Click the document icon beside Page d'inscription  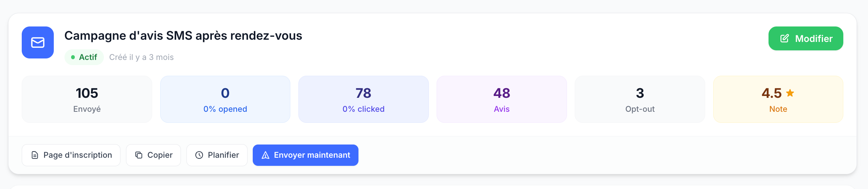point(35,155)
